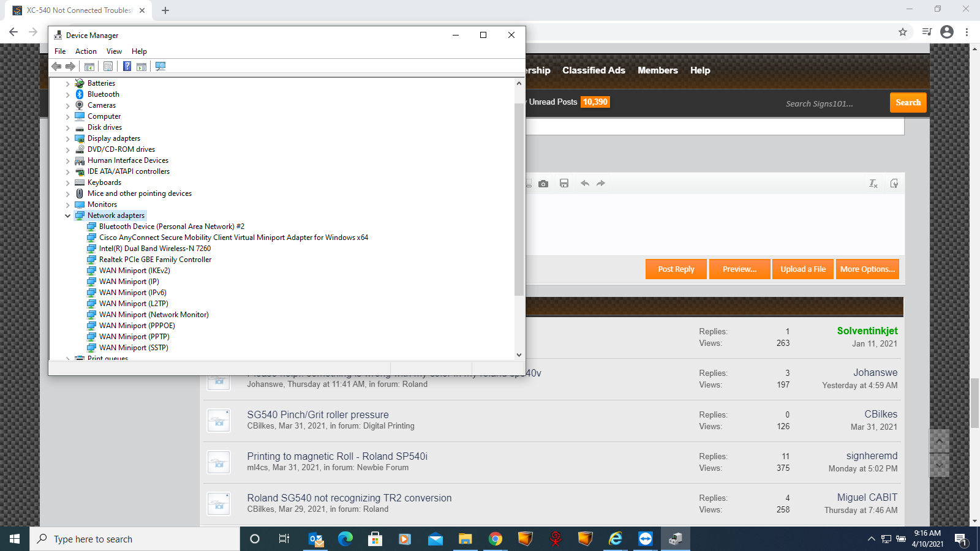The height and width of the screenshot is (551, 980).
Task: Select Cisco AnyConnect Virtual Miniport Adapter
Action: tap(233, 238)
